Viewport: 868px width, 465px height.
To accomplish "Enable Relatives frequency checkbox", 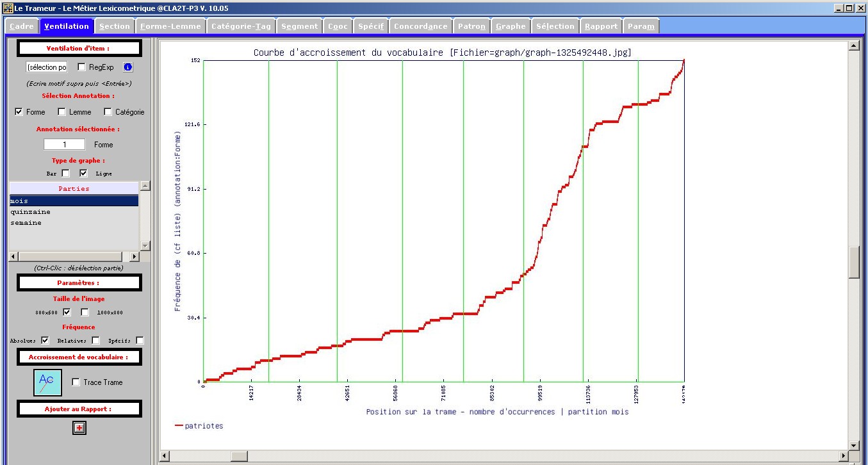I will coord(95,340).
